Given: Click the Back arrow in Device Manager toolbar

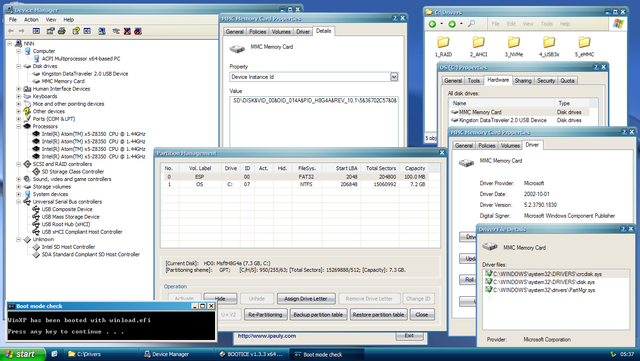Looking at the screenshot, I should [x=11, y=31].
